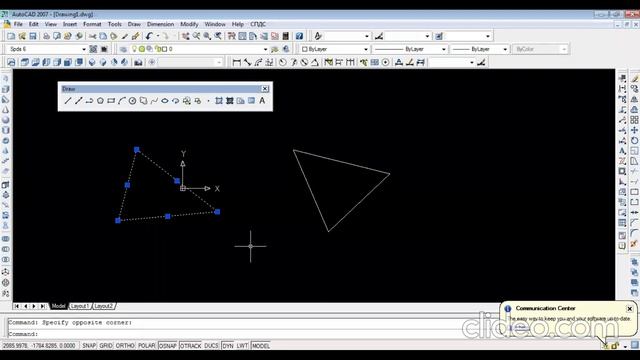Go to first layout tab arrow
Image resolution: width=640 pixels, height=360 pixels.
click(x=17, y=306)
